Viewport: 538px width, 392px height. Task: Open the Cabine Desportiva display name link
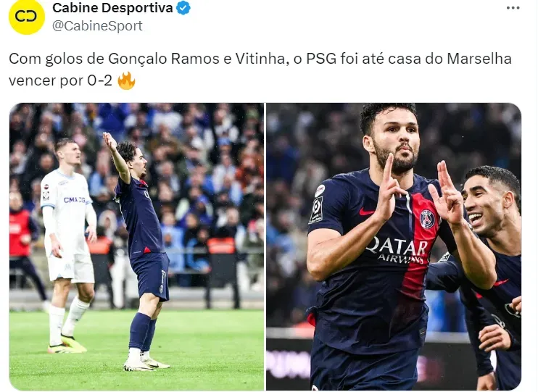pyautogui.click(x=112, y=8)
